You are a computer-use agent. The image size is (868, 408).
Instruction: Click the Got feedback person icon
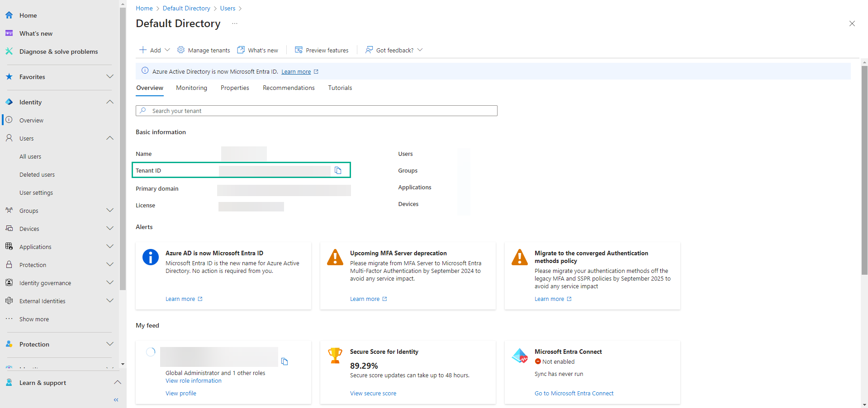(x=369, y=50)
